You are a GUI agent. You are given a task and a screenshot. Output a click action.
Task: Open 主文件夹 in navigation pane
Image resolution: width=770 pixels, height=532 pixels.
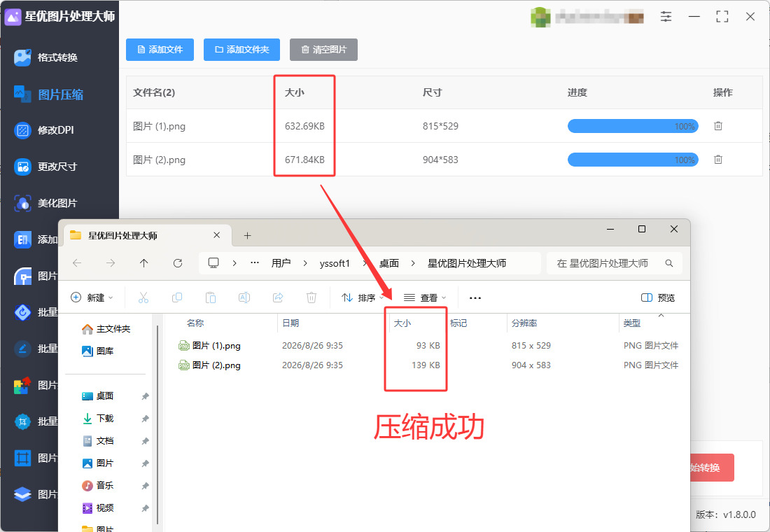pos(106,329)
